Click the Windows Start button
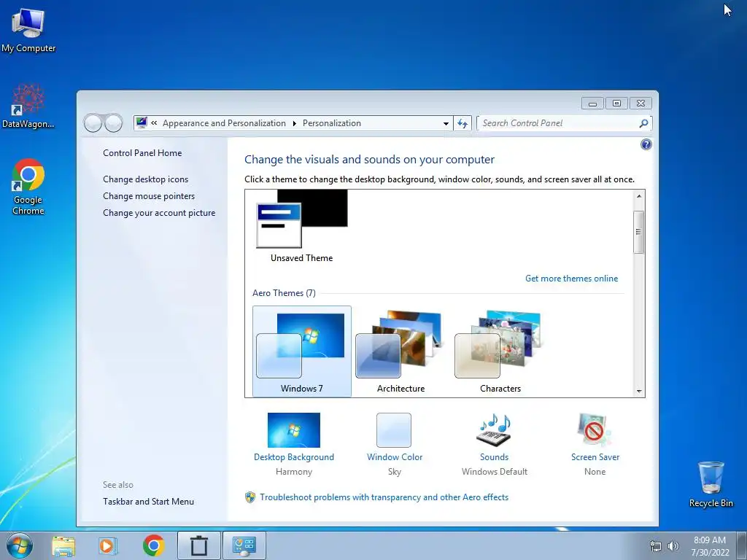747x560 pixels. point(20,545)
